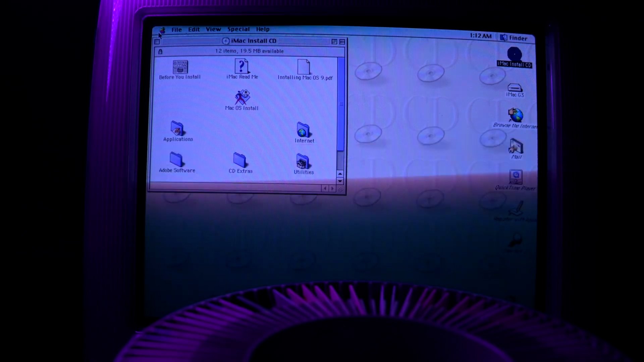Select Browse the Internet desktop icon
Screen dimensions: 644x362
pyautogui.click(x=516, y=118)
